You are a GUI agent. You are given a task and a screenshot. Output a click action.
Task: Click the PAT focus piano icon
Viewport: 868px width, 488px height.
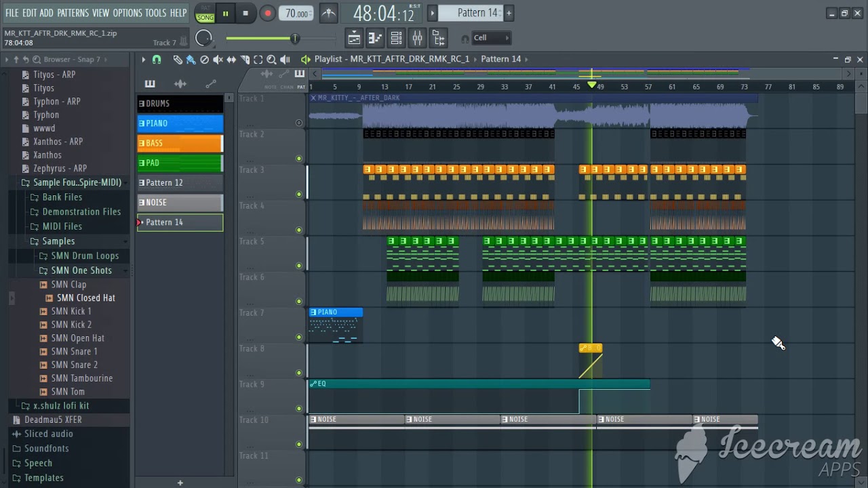click(299, 74)
